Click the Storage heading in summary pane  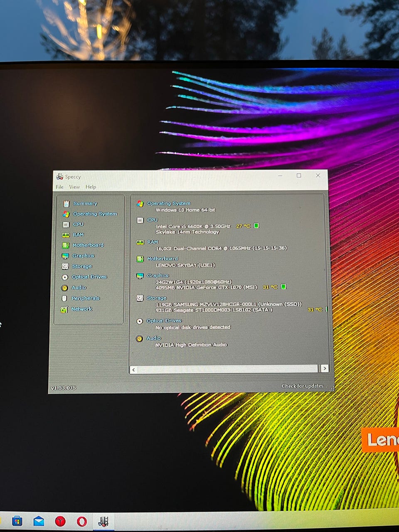157,298
